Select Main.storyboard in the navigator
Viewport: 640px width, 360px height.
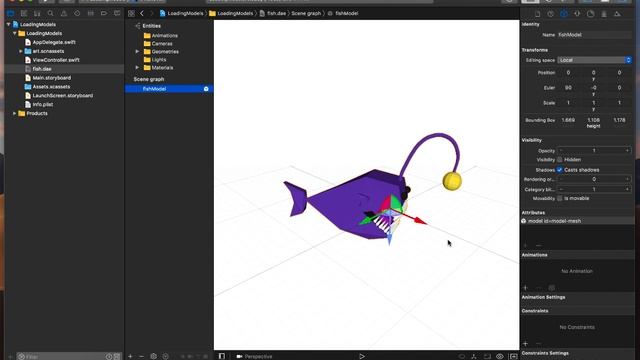pos(51,78)
